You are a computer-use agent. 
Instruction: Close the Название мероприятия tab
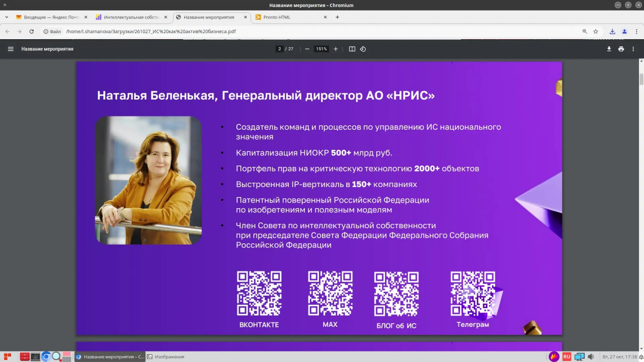coord(246,17)
